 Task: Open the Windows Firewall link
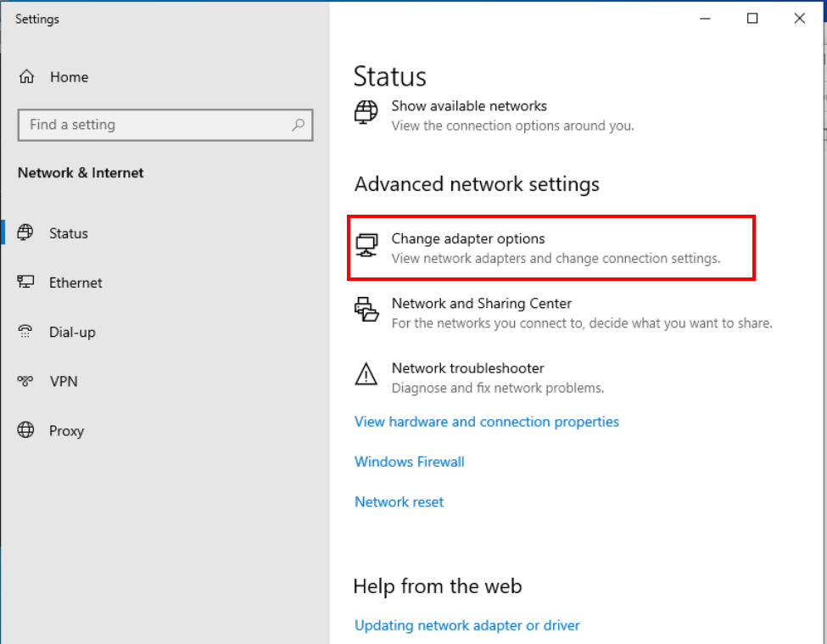410,462
